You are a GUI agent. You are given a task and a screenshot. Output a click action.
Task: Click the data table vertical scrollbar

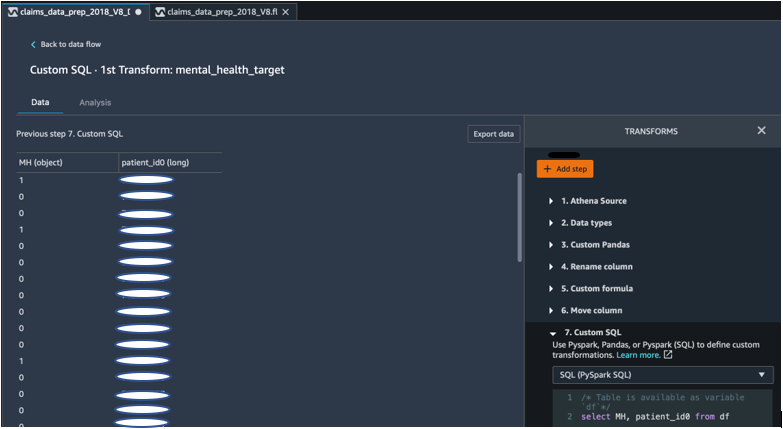point(519,217)
